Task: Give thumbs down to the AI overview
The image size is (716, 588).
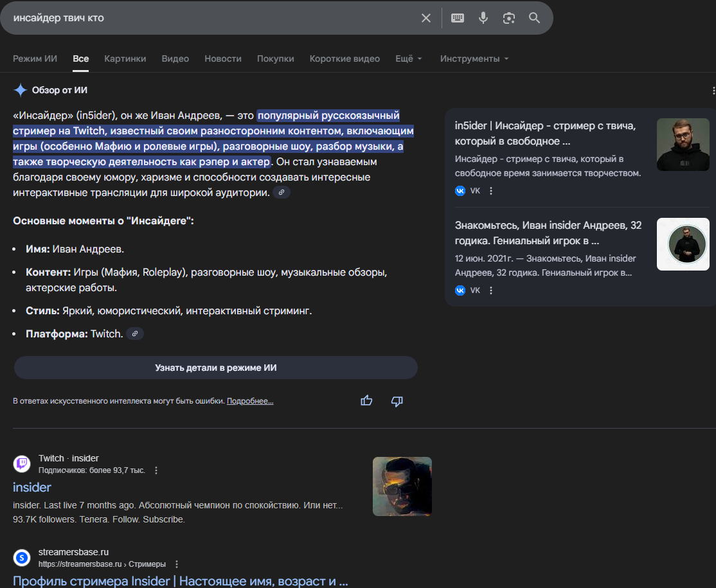Action: pos(397,401)
